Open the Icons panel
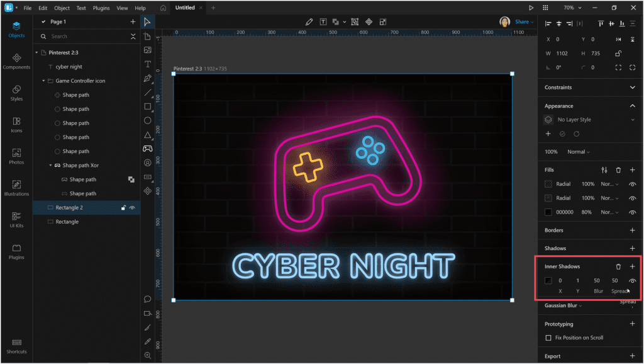 [x=16, y=125]
